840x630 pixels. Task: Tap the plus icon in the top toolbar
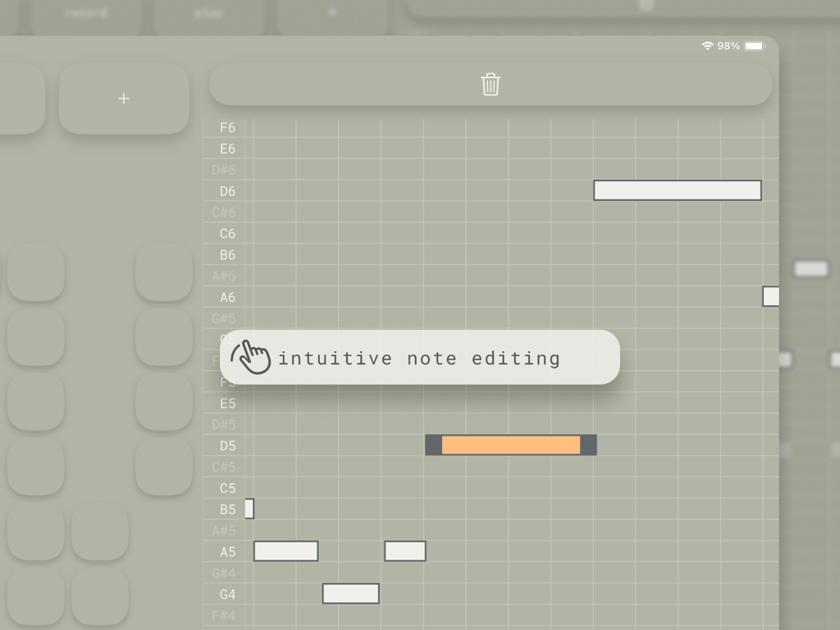(x=332, y=10)
